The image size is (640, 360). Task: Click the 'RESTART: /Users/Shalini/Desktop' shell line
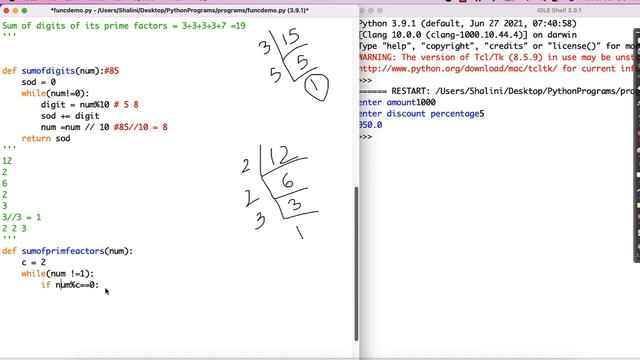tap(500, 91)
